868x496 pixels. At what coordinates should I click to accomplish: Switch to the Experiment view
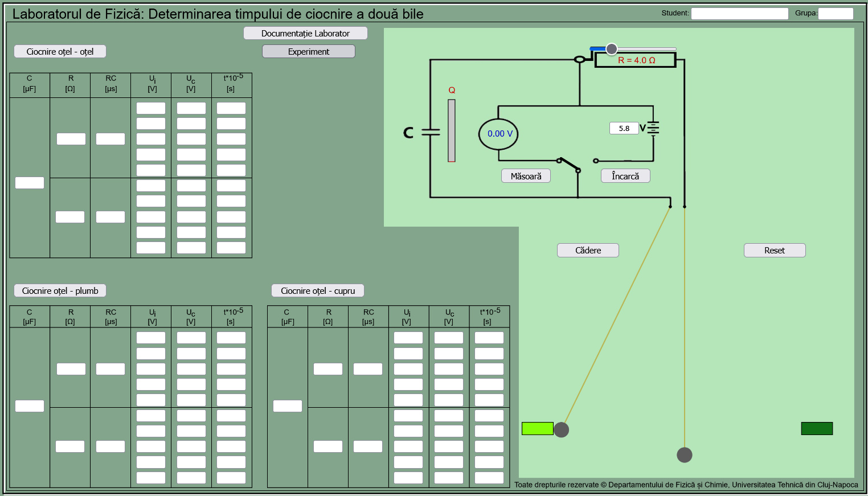pos(308,52)
